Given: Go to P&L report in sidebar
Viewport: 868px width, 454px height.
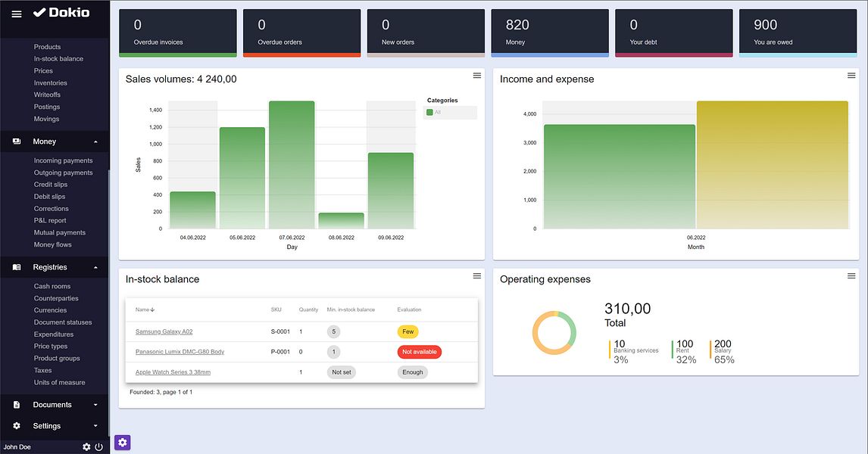Looking at the screenshot, I should [x=50, y=220].
